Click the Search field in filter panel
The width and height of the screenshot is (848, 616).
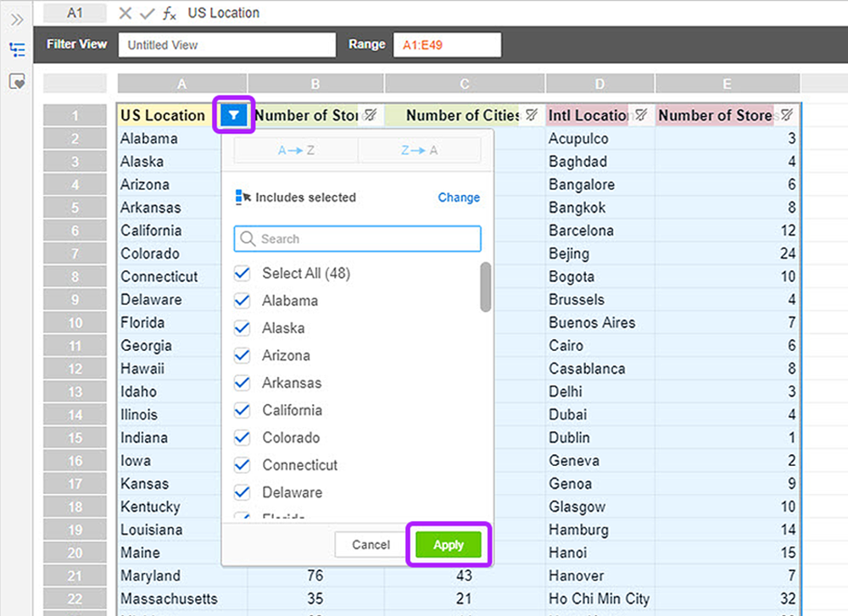pyautogui.click(x=358, y=239)
